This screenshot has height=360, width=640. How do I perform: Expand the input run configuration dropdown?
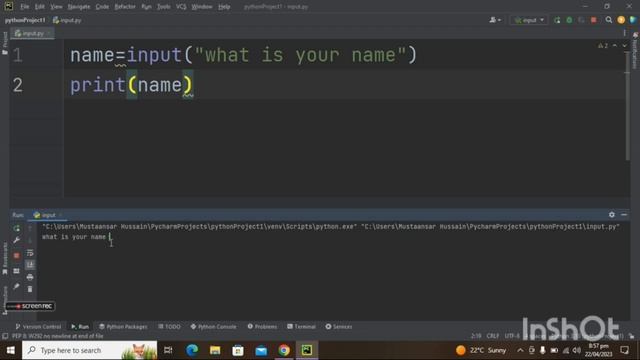(x=529, y=20)
